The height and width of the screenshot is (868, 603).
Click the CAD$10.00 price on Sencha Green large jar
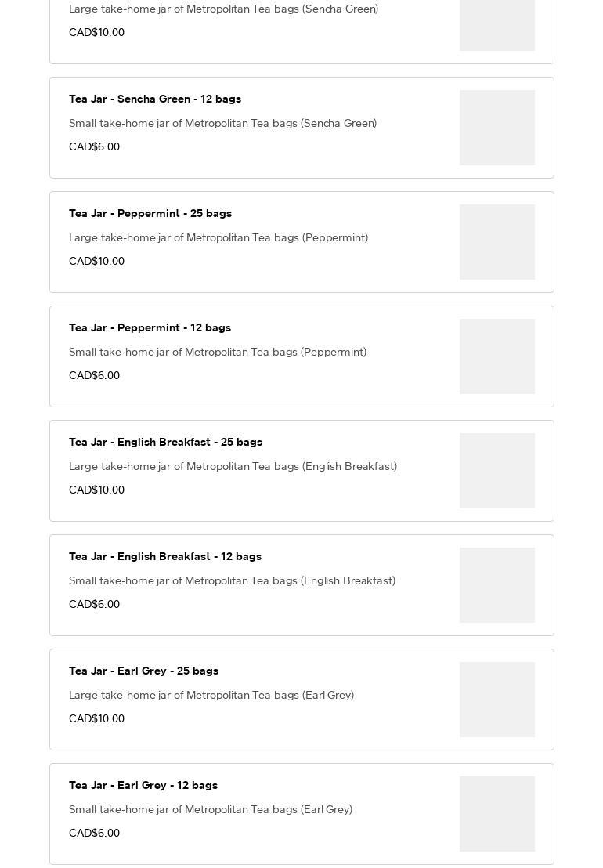point(97,32)
